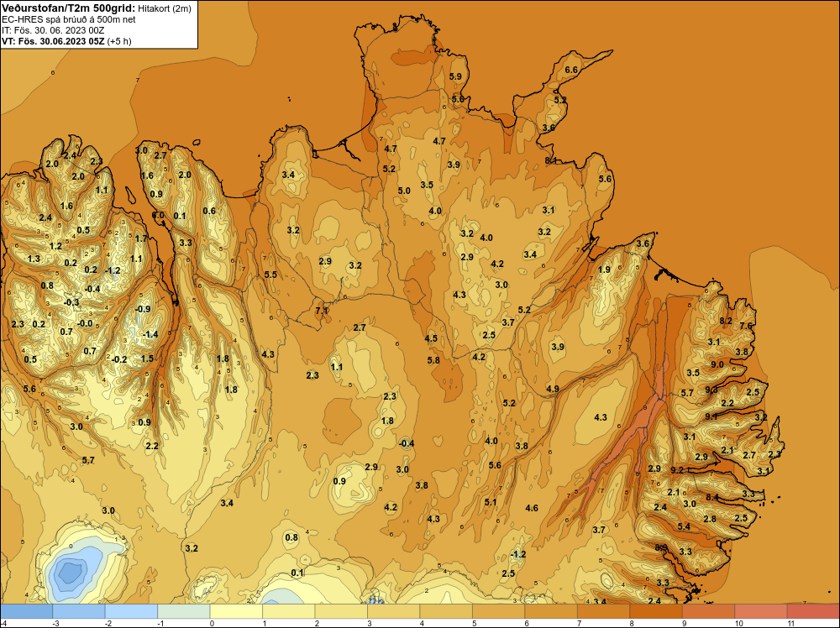The image size is (840, 628).
Task: Click the 'Hitakort (2m)' header label
Action: click(165, 8)
